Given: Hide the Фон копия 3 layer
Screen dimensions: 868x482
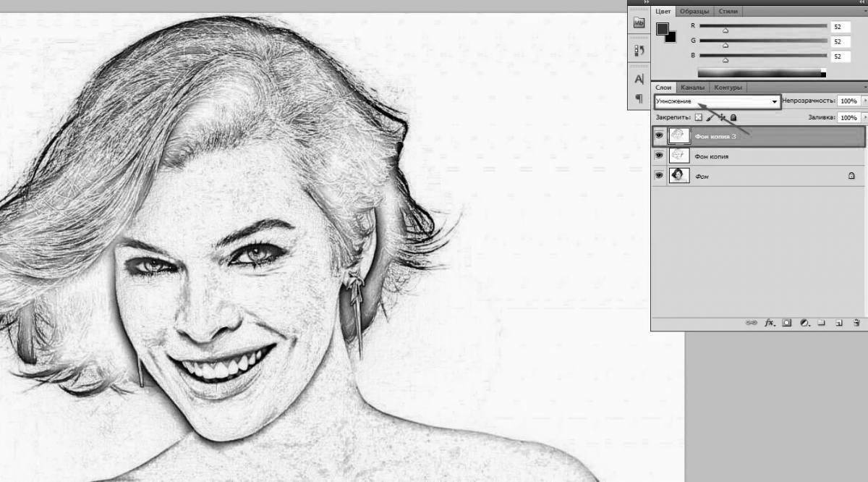Looking at the screenshot, I should click(x=659, y=135).
